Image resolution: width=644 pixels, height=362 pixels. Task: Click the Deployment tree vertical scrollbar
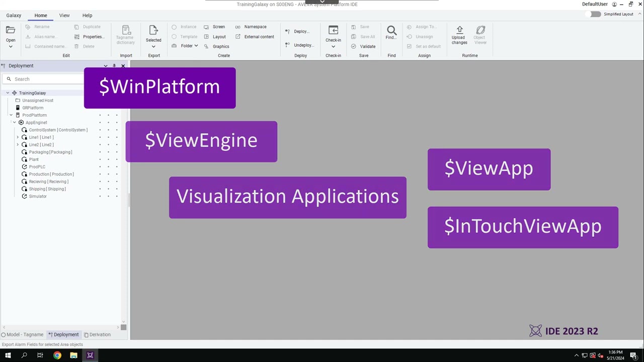pyautogui.click(x=124, y=201)
